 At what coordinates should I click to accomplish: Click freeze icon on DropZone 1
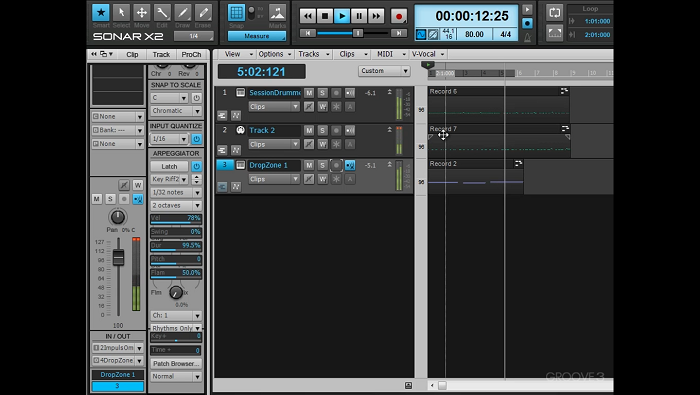[336, 179]
